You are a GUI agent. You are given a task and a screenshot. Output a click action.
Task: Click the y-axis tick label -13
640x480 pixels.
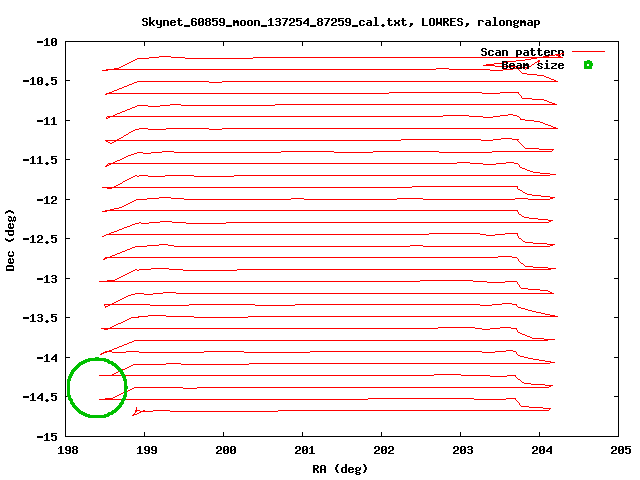(47, 279)
